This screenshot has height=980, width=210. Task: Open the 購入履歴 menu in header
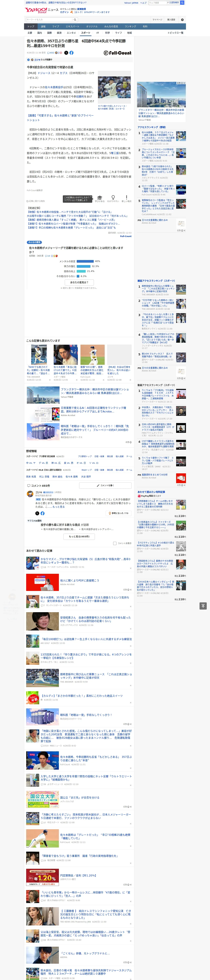click(171, 20)
